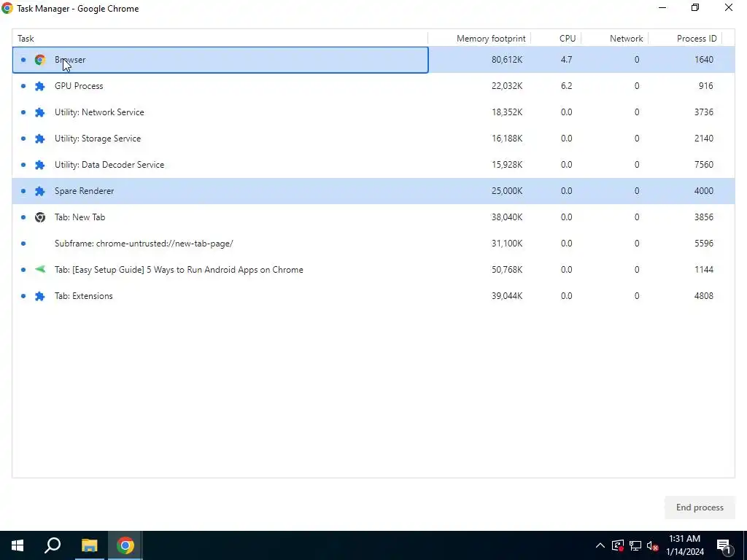Click the Chrome taskbar icon

pos(125,545)
